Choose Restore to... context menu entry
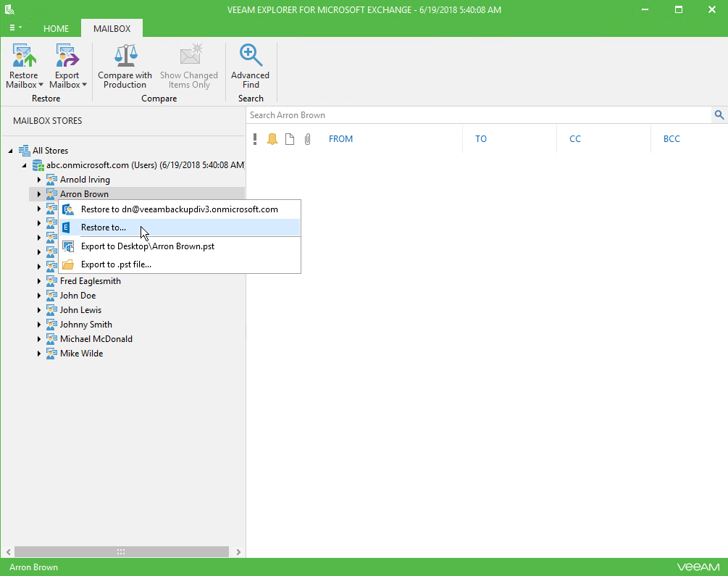728x576 pixels. (x=180, y=228)
